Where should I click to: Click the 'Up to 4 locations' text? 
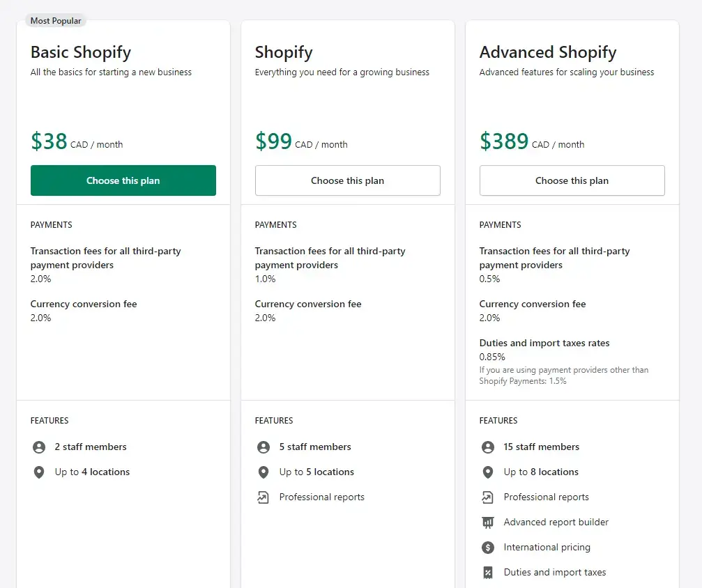click(x=92, y=472)
